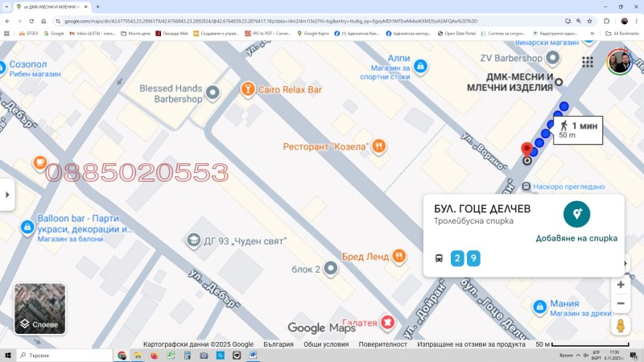Click the Добавяне на спирка add-stop icon
This screenshot has width=644, height=362.
pyautogui.click(x=576, y=214)
